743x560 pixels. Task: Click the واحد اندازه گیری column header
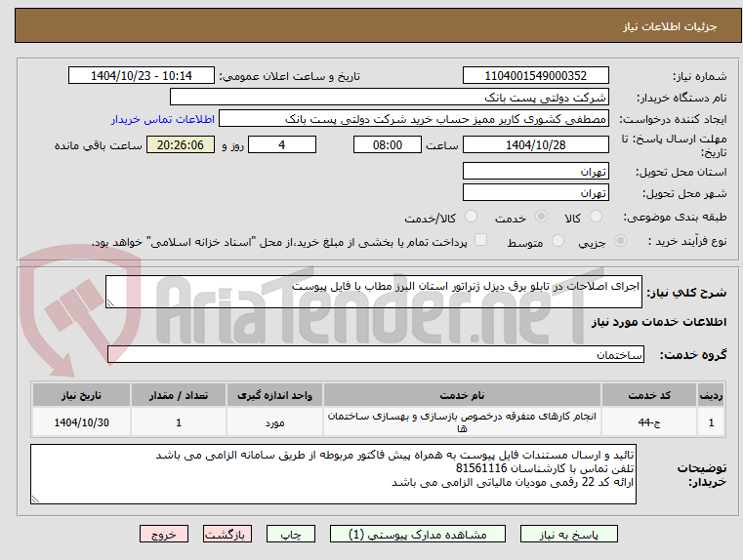point(274,395)
